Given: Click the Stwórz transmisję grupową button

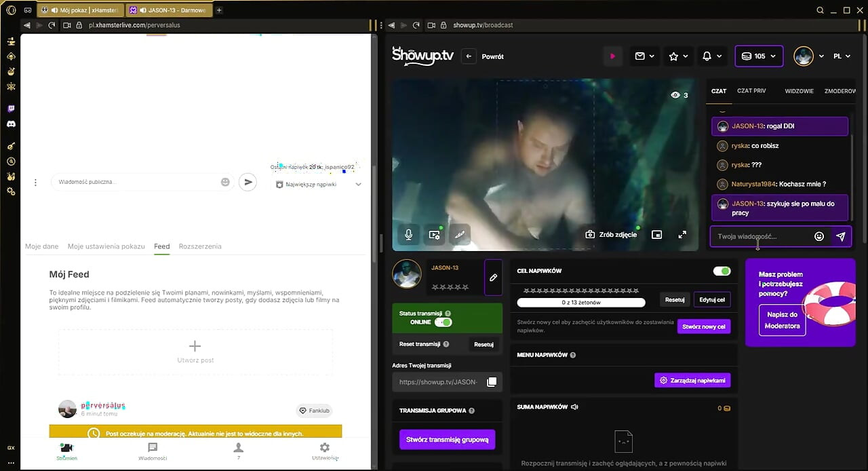Looking at the screenshot, I should pos(448,439).
